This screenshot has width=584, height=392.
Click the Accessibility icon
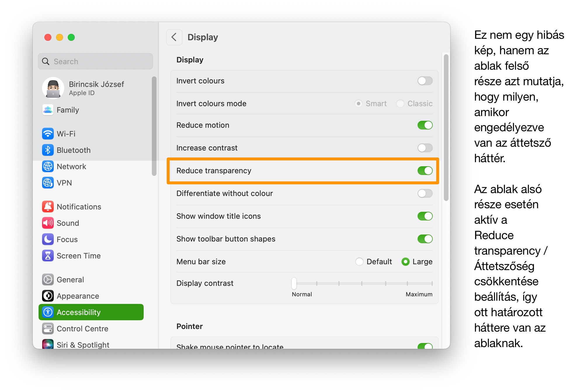pyautogui.click(x=48, y=312)
